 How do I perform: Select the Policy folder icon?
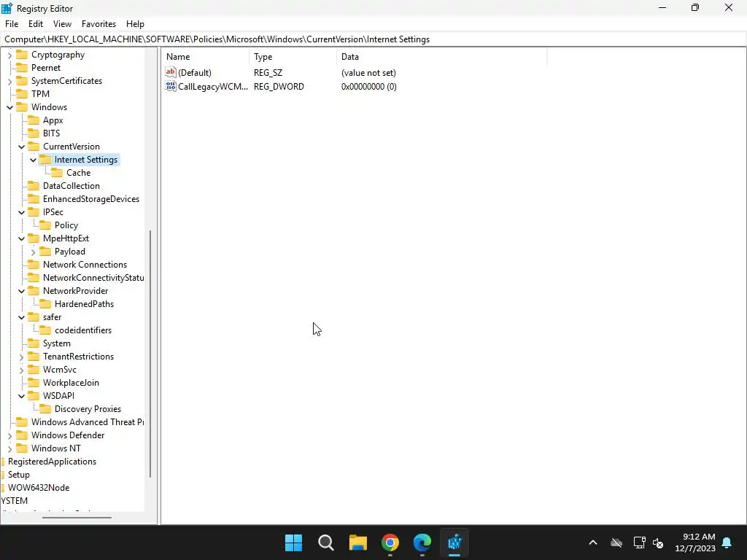pyautogui.click(x=44, y=225)
